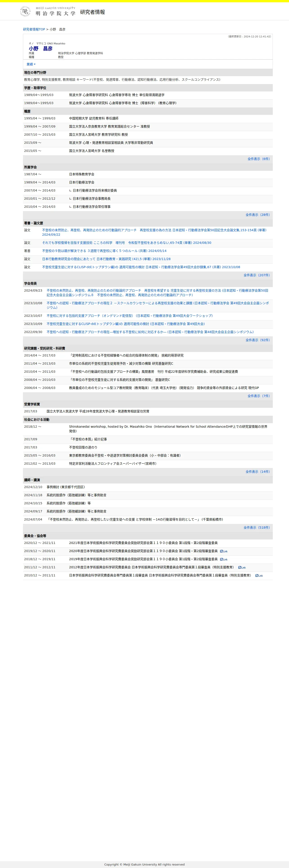Click the Copyright Meiji Gakuin University footer text
The image size is (289, 868).
(x=144, y=864)
